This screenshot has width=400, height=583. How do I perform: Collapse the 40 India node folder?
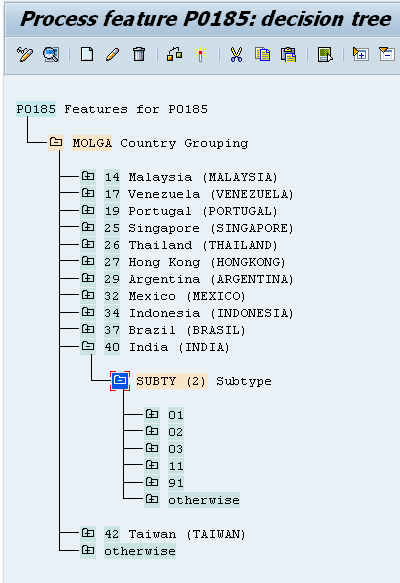pyautogui.click(x=88, y=347)
